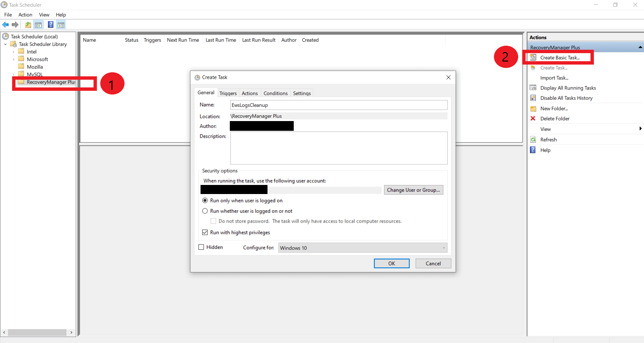Toggle the action pane visibility
This screenshot has width=644, height=343.
pos(61,25)
